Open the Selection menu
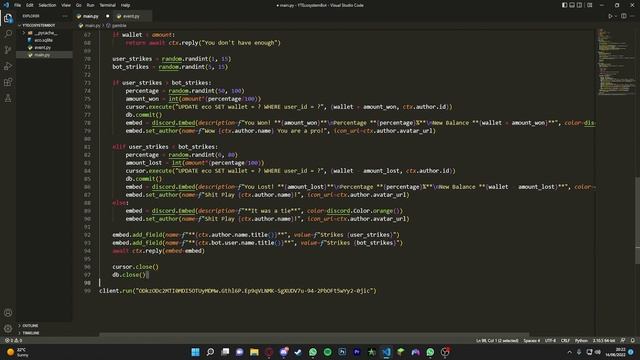 click(47, 5)
